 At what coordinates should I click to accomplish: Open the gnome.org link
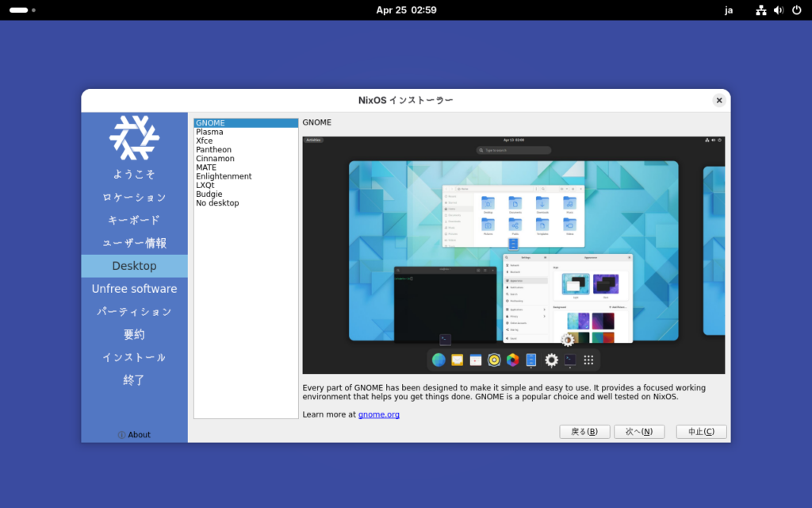tap(378, 414)
